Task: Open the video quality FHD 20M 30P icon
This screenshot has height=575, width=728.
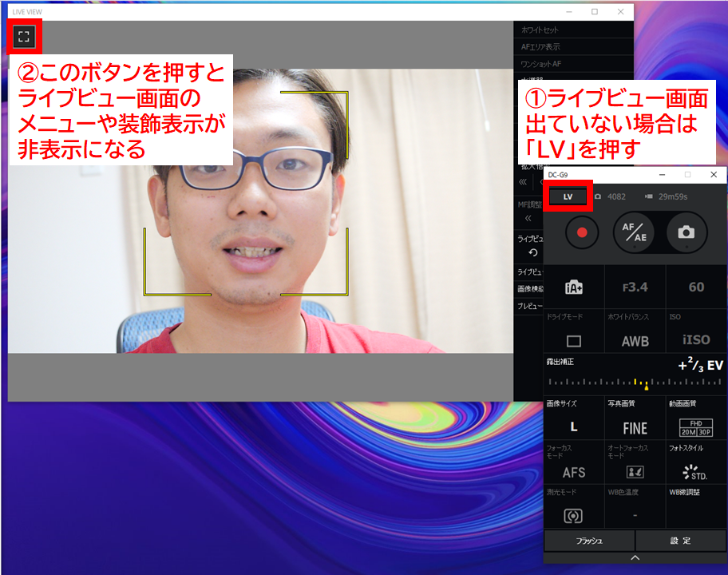Action: click(x=696, y=428)
